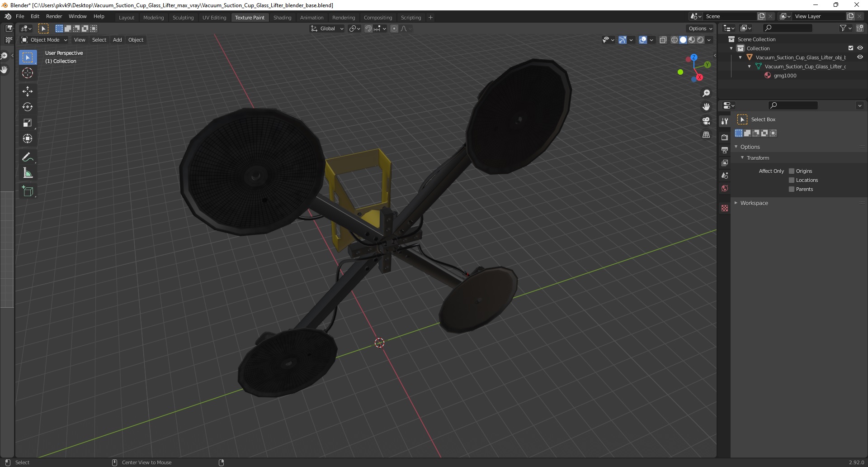Open the pivot point dropdown
868x467 pixels.
[355, 29]
